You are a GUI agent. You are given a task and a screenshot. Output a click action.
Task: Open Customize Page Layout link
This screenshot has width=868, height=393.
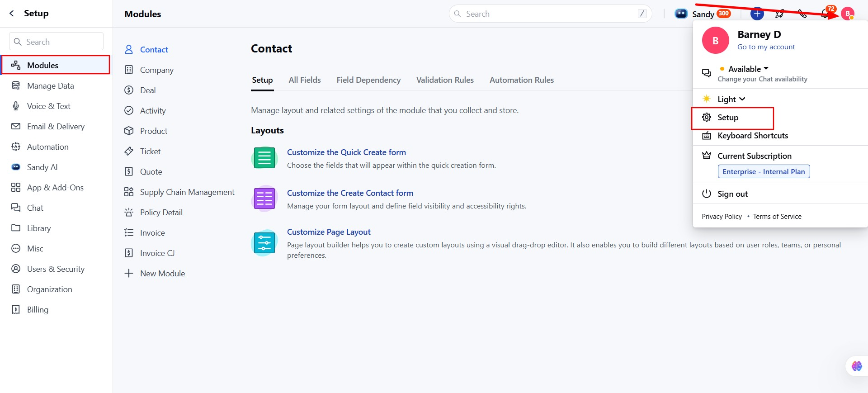coord(329,232)
